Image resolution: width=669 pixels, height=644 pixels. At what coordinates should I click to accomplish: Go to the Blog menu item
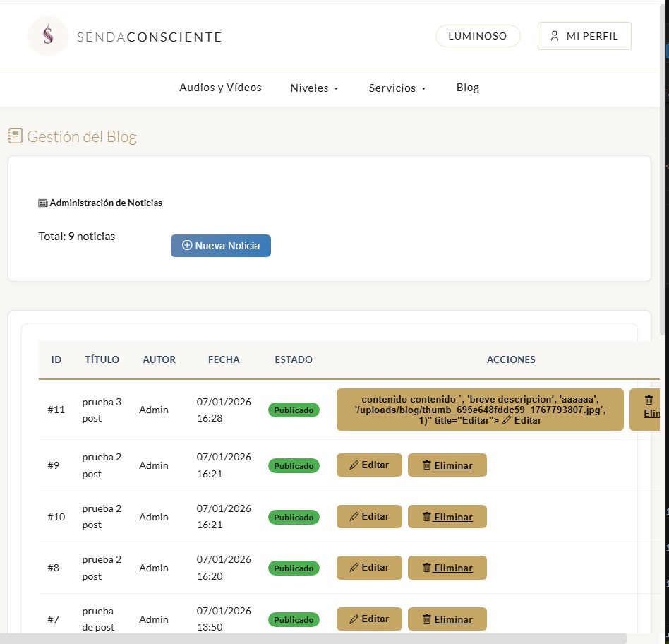[x=467, y=88]
